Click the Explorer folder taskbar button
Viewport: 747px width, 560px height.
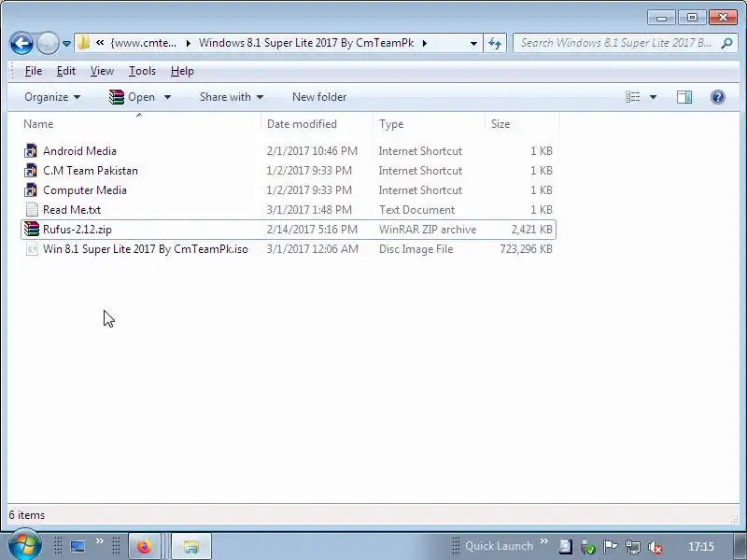pos(191,546)
